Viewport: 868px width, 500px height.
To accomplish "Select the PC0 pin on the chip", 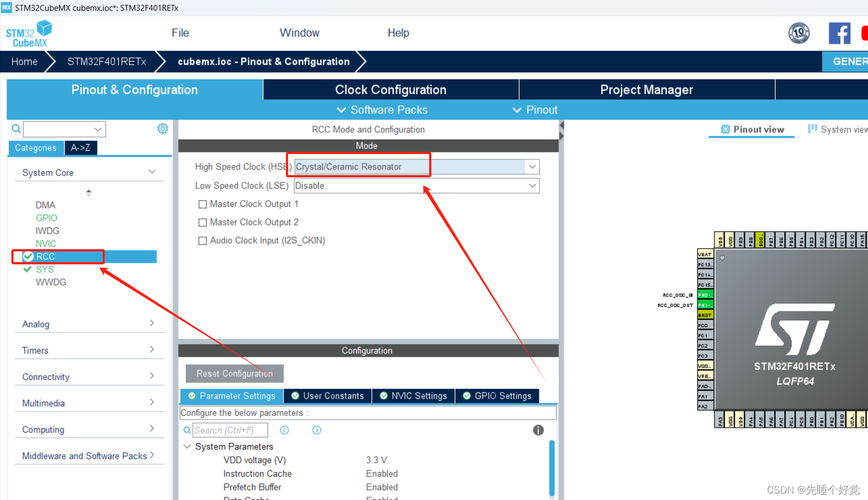I will pyautogui.click(x=705, y=325).
